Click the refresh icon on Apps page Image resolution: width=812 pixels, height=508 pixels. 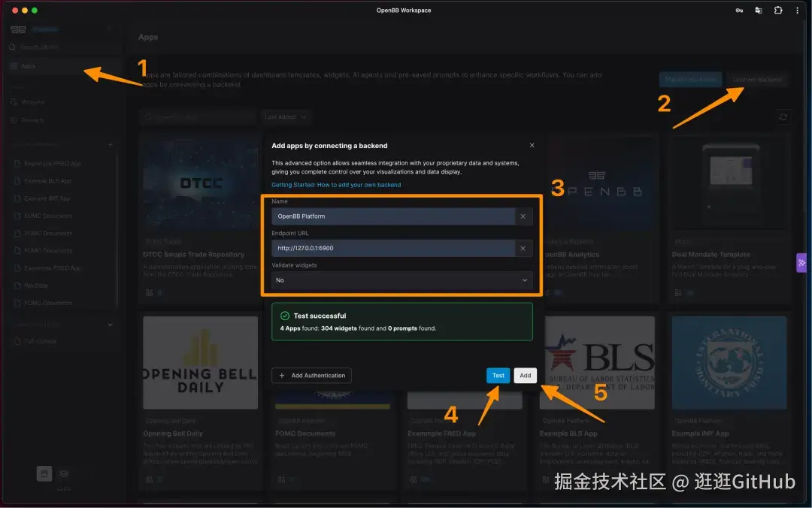[x=783, y=117]
